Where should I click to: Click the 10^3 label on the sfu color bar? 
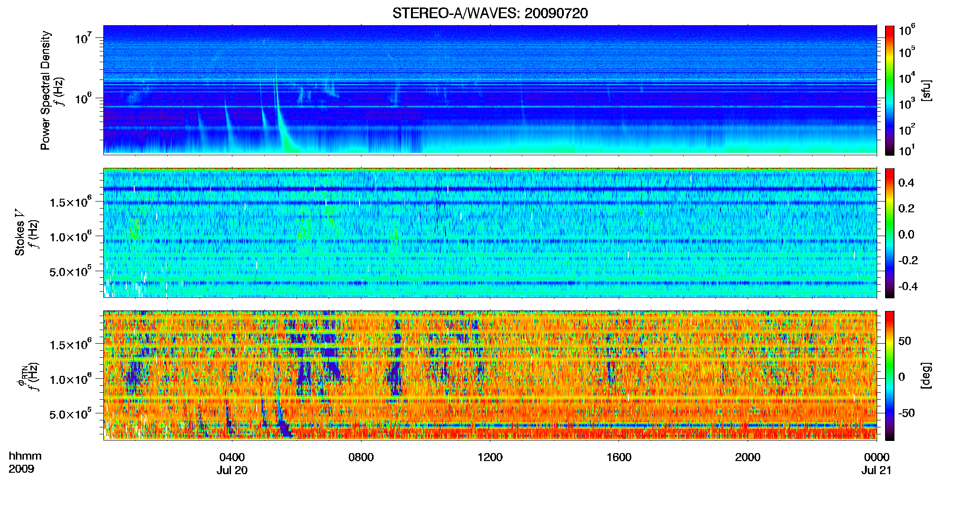(x=907, y=103)
